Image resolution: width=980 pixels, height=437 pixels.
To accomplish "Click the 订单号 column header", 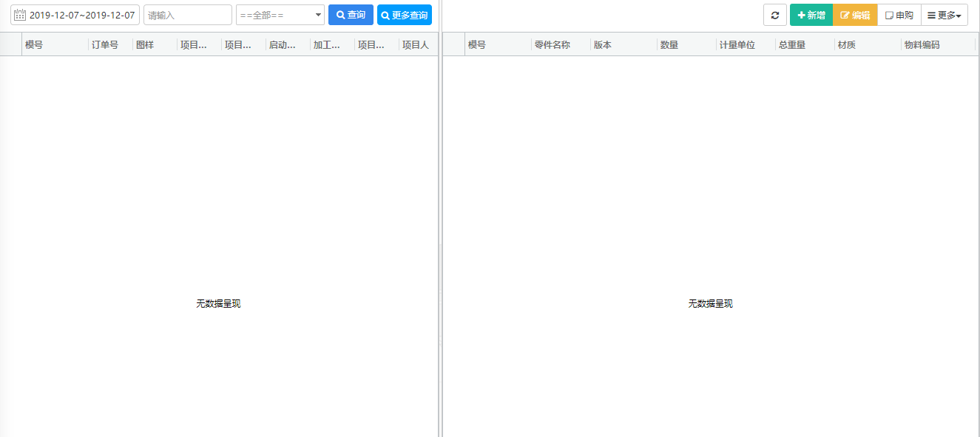I will [103, 44].
